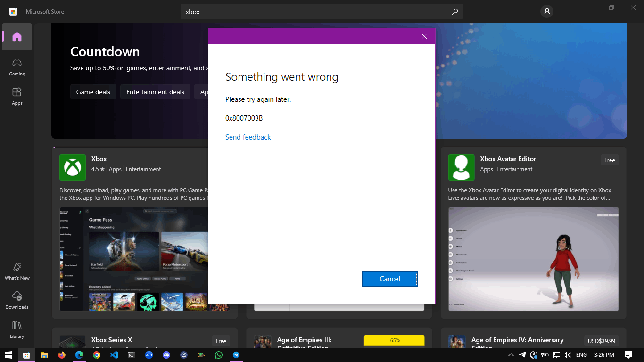Open the user account profile icon
The width and height of the screenshot is (644, 362).
(x=547, y=11)
